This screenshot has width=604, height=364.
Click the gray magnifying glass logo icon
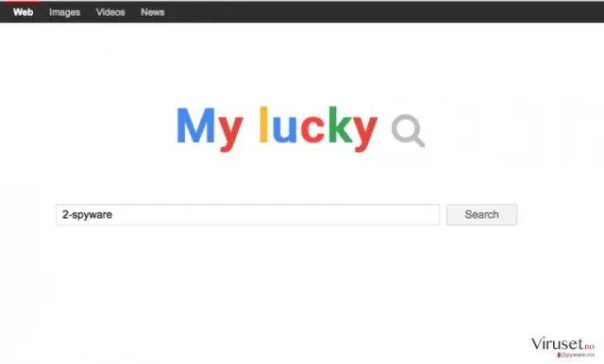click(x=408, y=131)
